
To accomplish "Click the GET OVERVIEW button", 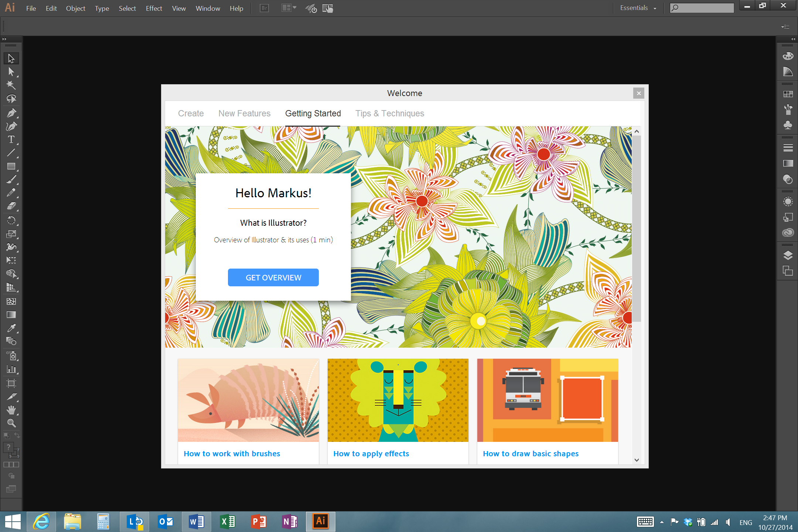I will pyautogui.click(x=273, y=277).
